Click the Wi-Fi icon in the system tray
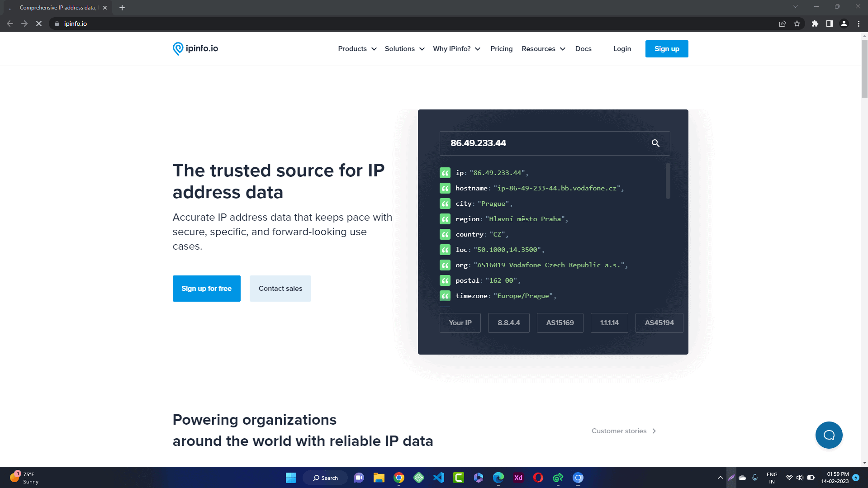This screenshot has height=488, width=868. pos(789,477)
